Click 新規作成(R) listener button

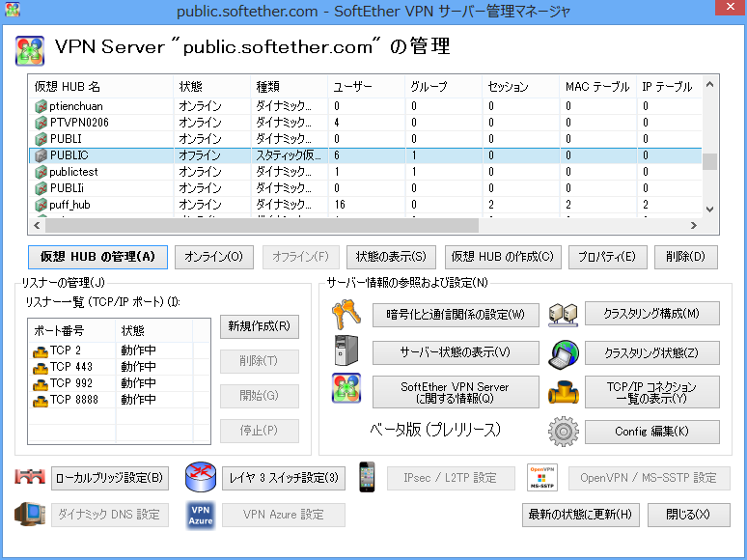click(x=260, y=326)
